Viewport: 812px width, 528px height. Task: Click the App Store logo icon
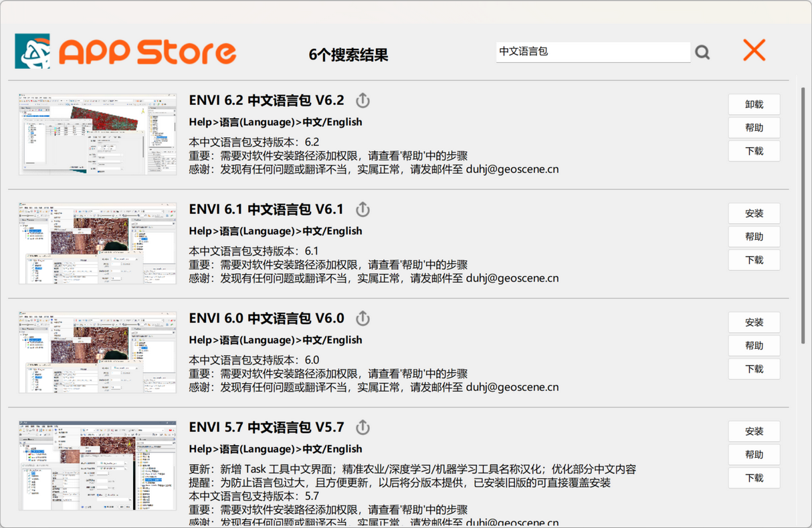33,51
